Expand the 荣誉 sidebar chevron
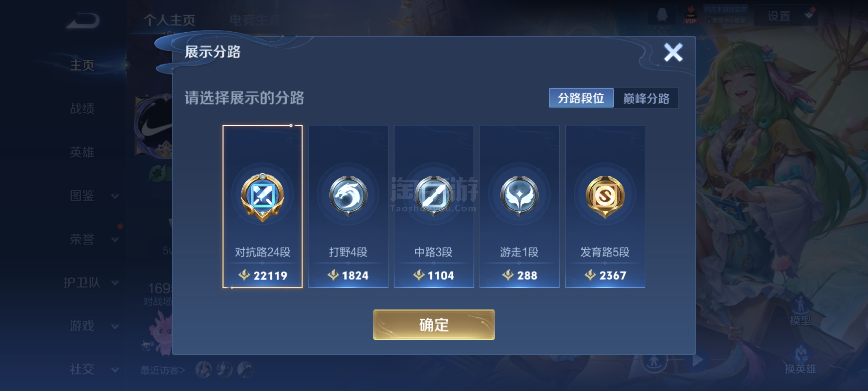This screenshot has width=868, height=391. click(115, 239)
